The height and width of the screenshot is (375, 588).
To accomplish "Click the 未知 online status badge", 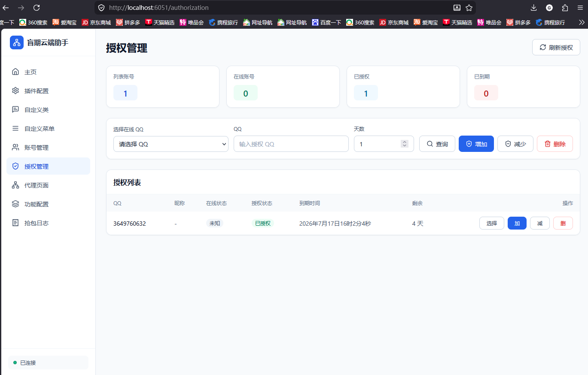I will pos(215,223).
